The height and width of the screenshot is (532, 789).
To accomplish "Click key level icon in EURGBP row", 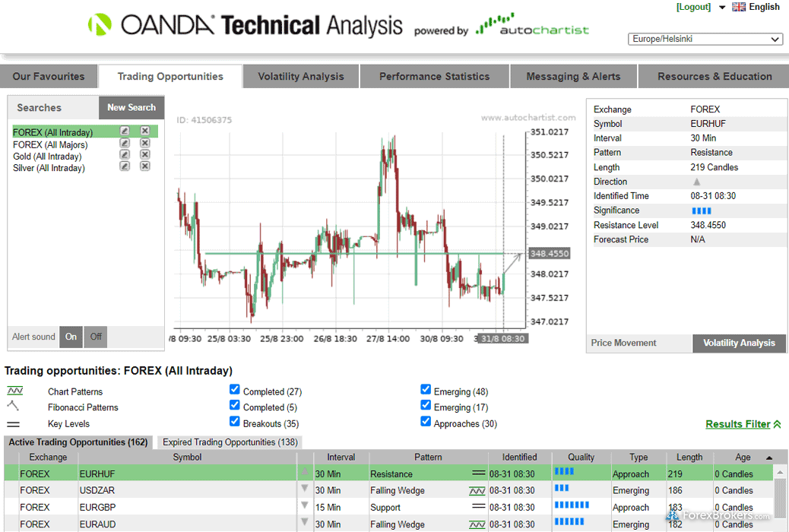I will (x=479, y=506).
